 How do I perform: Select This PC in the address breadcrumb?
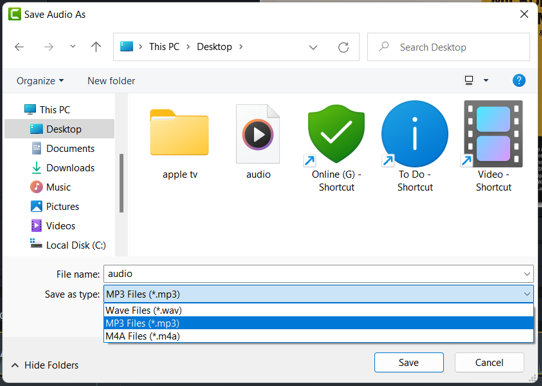(164, 47)
